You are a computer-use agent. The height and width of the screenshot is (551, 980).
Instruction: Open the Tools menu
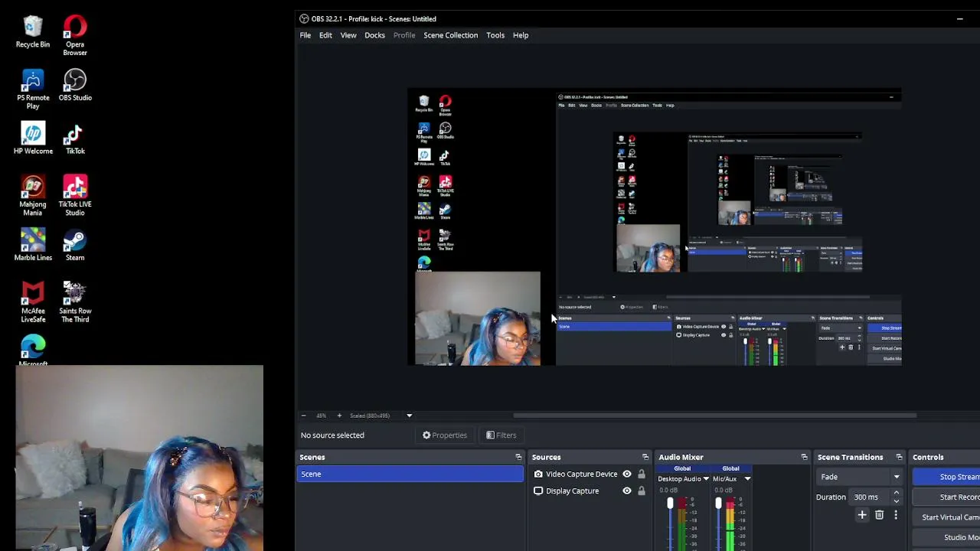point(495,35)
